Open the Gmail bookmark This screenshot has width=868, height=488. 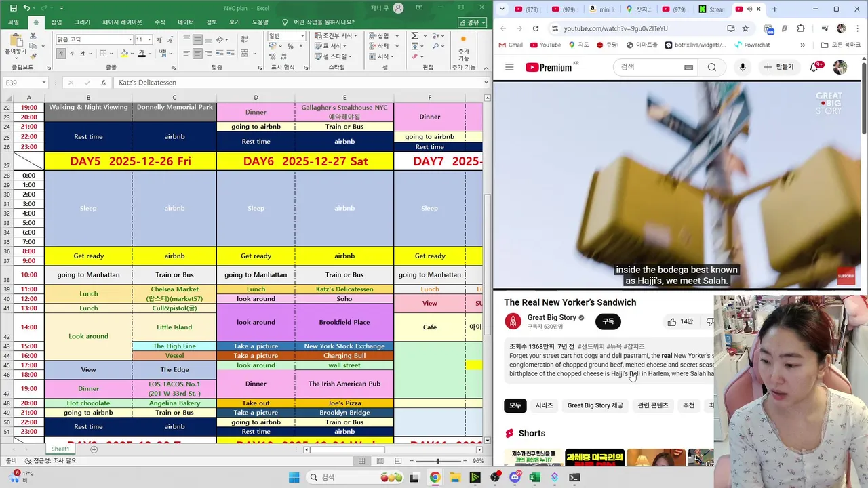pyautogui.click(x=511, y=45)
